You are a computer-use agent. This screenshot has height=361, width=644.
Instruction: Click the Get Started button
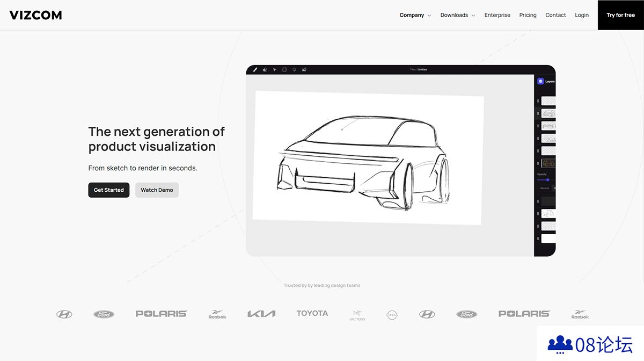pos(109,190)
